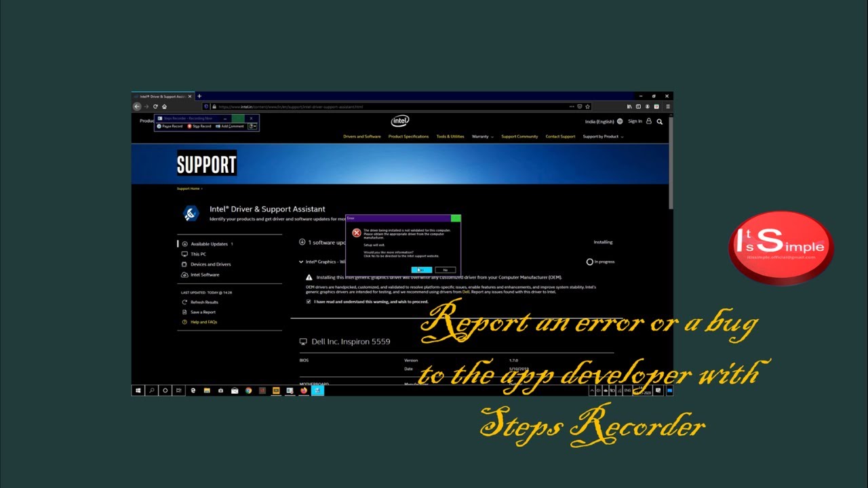Collapse the Intel Graphics update row
The height and width of the screenshot is (488, 868).
[x=301, y=262]
